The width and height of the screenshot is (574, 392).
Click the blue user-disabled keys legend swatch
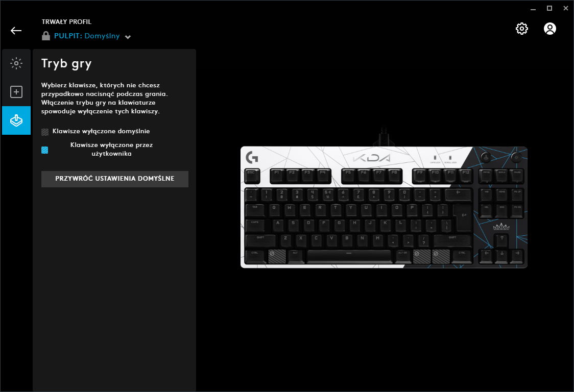tap(44, 150)
